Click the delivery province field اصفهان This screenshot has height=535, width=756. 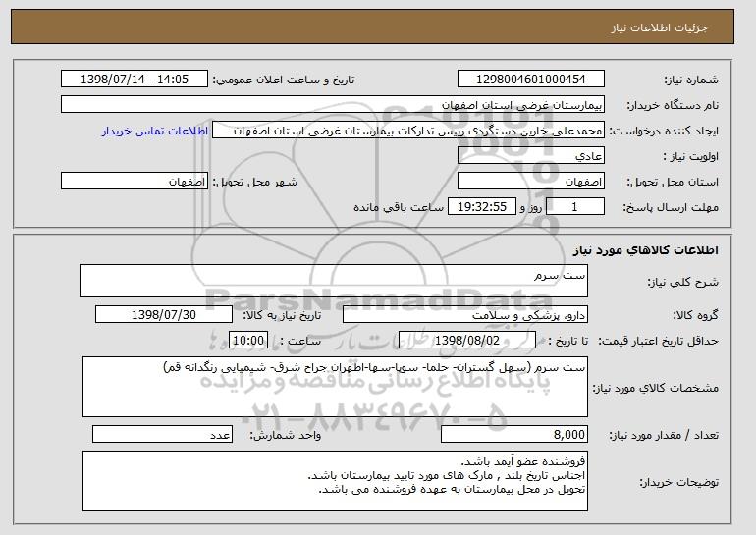(531, 182)
